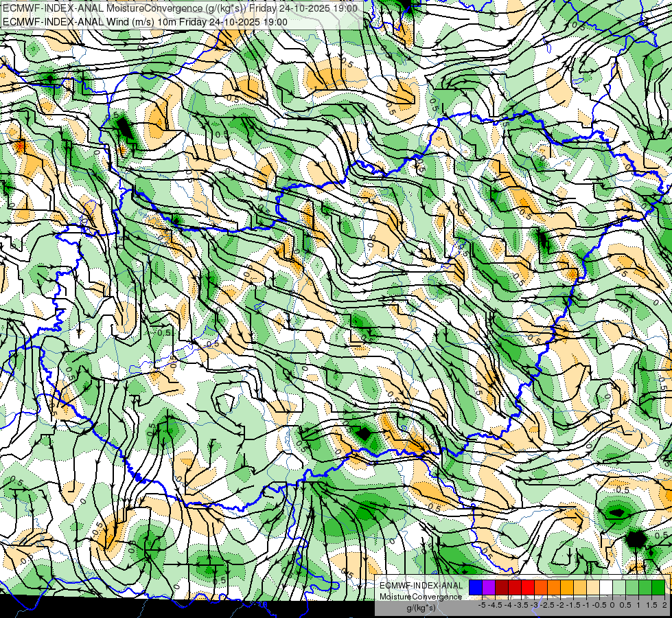The width and height of the screenshot is (672, 618).
Task: Choose light orange swatch between -1.5 and -1
Action: click(580, 587)
